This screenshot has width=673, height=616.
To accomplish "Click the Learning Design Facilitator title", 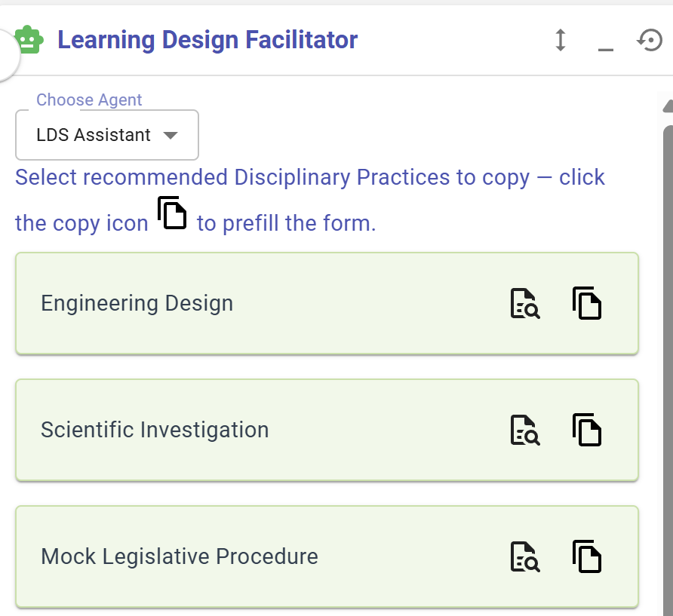I will coord(207,40).
